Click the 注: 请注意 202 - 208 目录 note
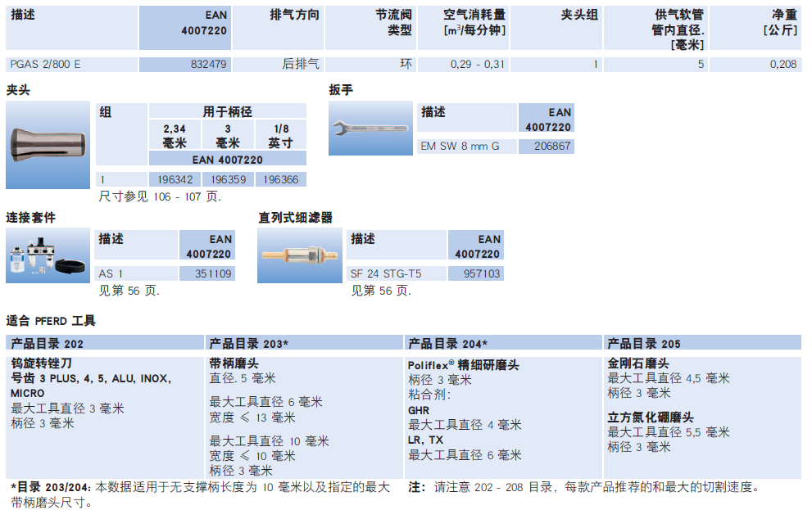 584,487
